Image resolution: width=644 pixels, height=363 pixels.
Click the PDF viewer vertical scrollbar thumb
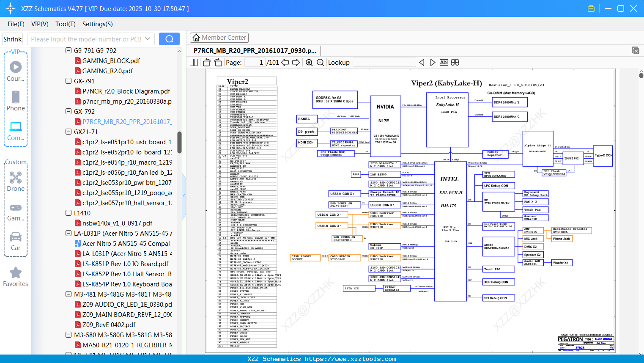(641, 75)
